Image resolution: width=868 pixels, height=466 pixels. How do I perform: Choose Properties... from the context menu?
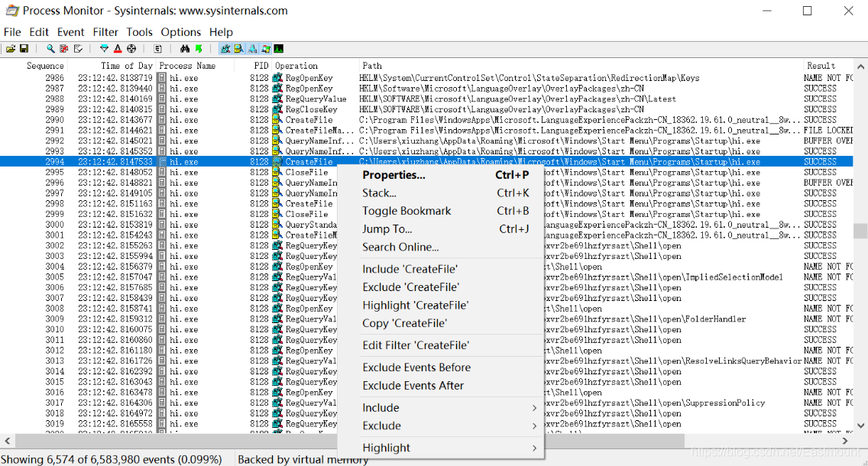click(x=394, y=175)
